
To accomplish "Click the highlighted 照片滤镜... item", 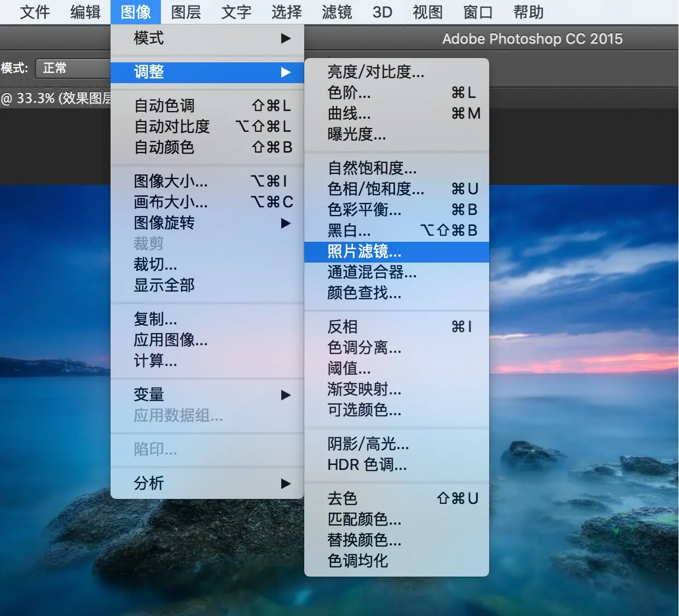I will point(397,252).
